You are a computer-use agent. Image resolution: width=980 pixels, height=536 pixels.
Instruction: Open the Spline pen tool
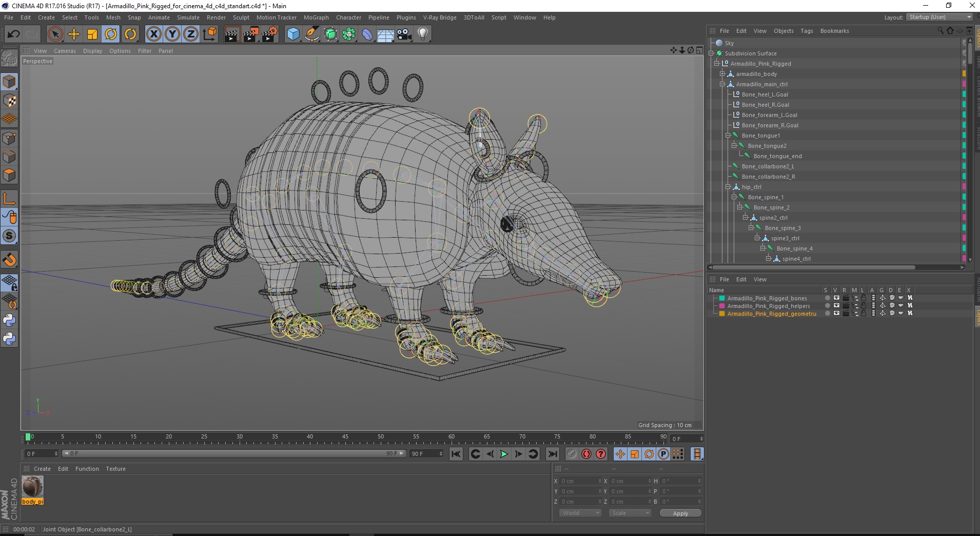[x=312, y=34]
